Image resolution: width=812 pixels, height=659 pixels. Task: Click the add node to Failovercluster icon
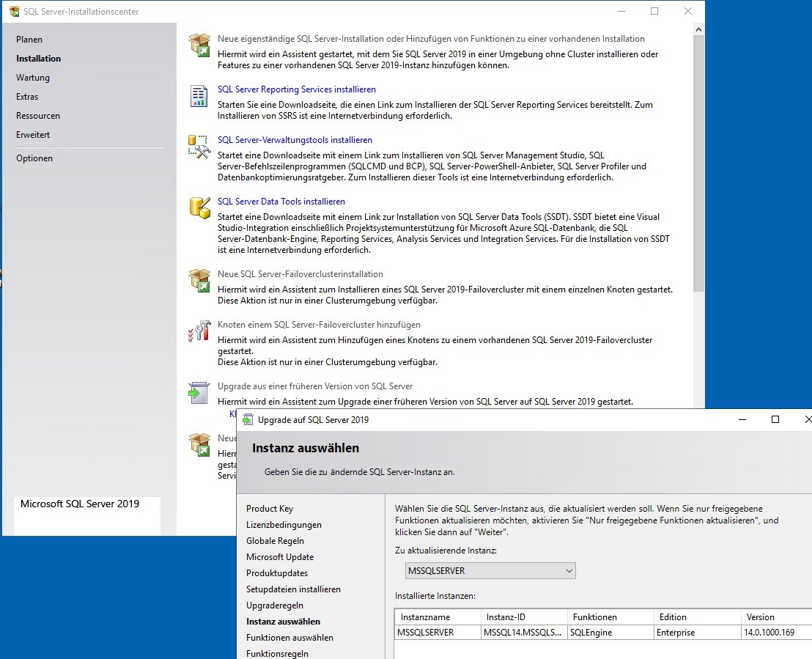[199, 331]
